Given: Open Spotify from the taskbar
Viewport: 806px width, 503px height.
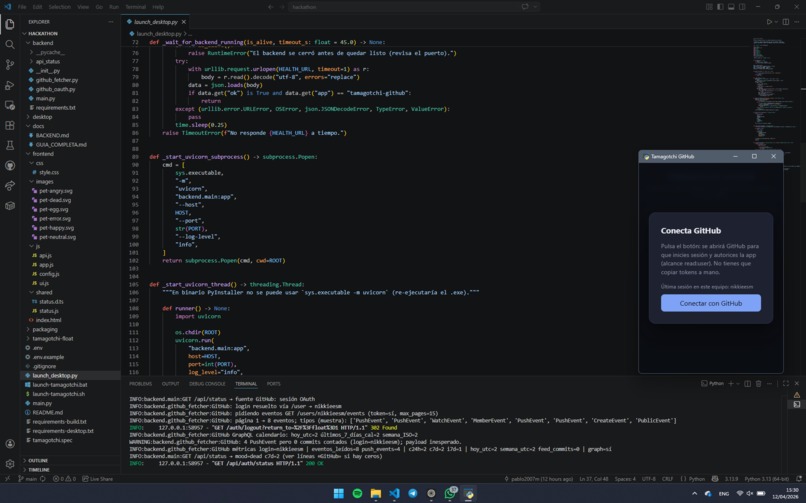Looking at the screenshot, I should pyautogui.click(x=357, y=494).
